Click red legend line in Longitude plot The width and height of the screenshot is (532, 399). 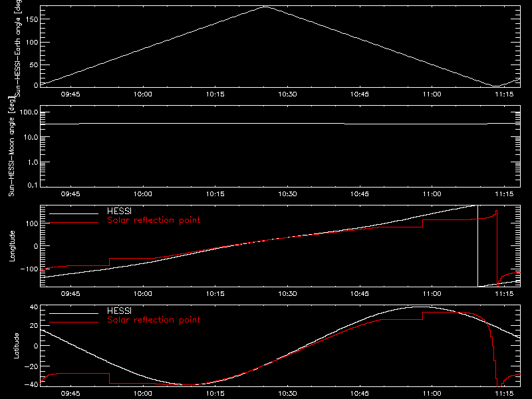[x=74, y=223]
